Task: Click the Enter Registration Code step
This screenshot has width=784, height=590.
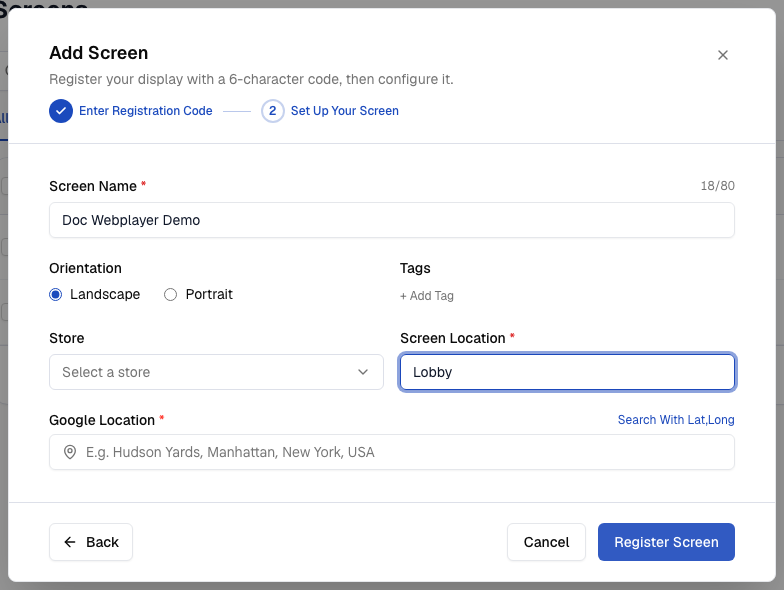Action: pyautogui.click(x=146, y=110)
